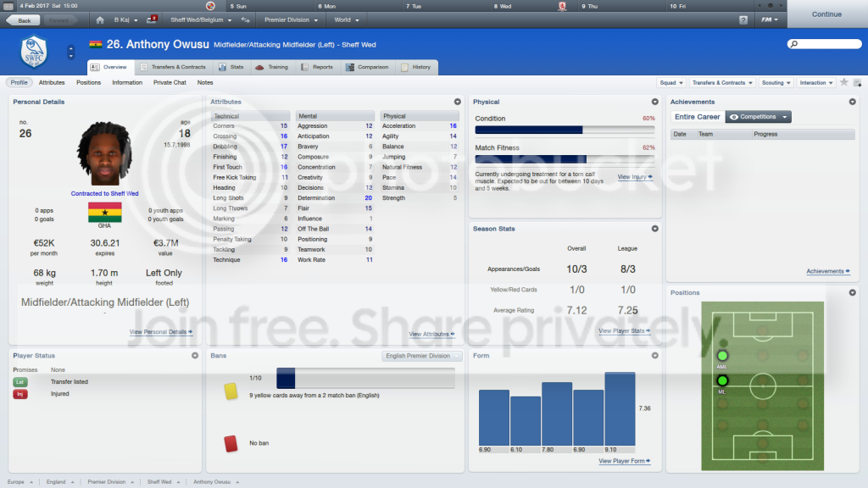
Task: Click the Middlesbrough crest on Wednesday's fixture
Action: tap(562, 6)
